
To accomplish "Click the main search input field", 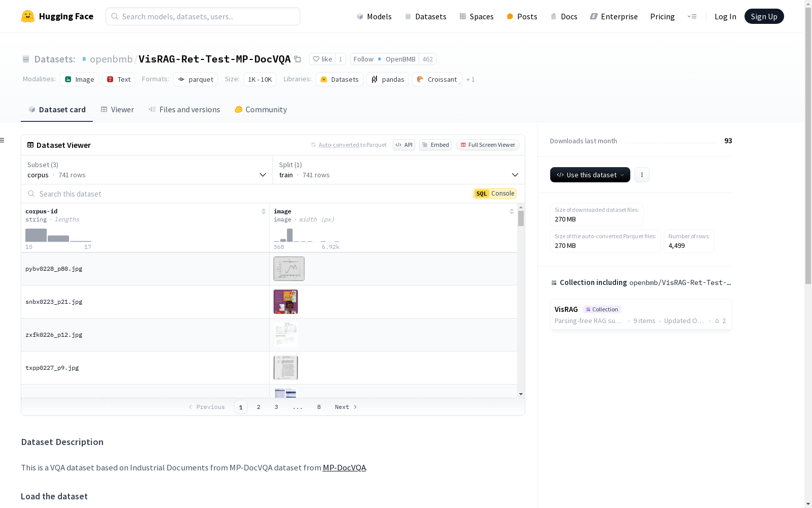I will click(203, 16).
